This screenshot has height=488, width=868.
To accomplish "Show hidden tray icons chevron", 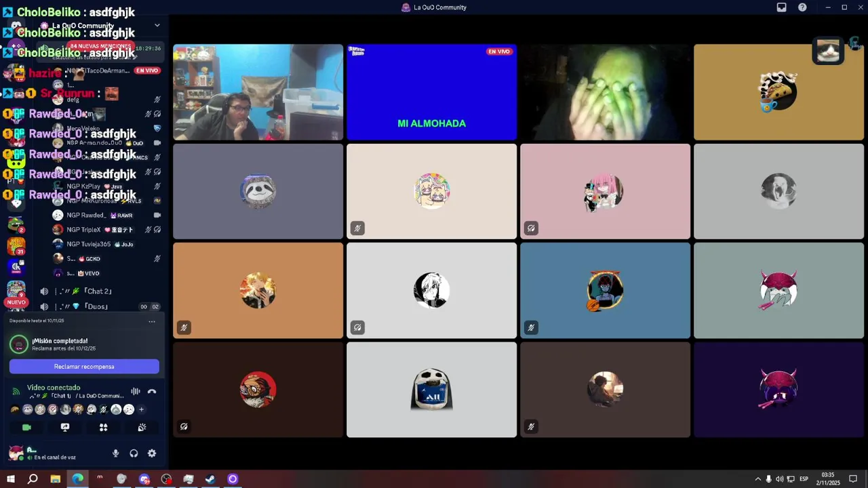I will point(757,479).
